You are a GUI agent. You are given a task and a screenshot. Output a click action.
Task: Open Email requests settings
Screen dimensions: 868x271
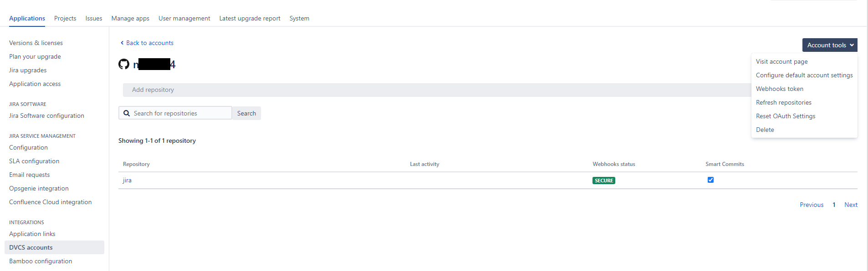click(x=30, y=175)
